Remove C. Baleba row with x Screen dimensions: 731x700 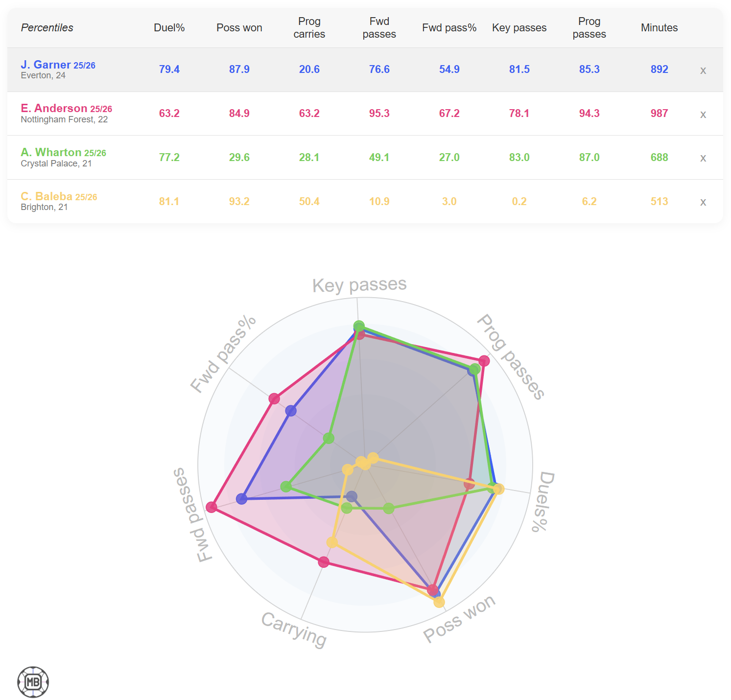point(703,202)
